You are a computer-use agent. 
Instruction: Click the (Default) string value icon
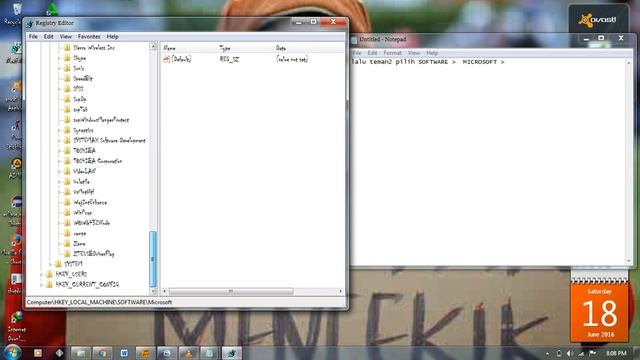pos(166,59)
